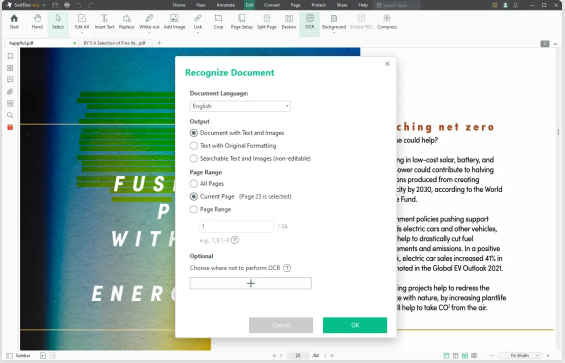This screenshot has width=565, height=363.
Task: Open the Annotate menu tab
Action: click(x=226, y=5)
